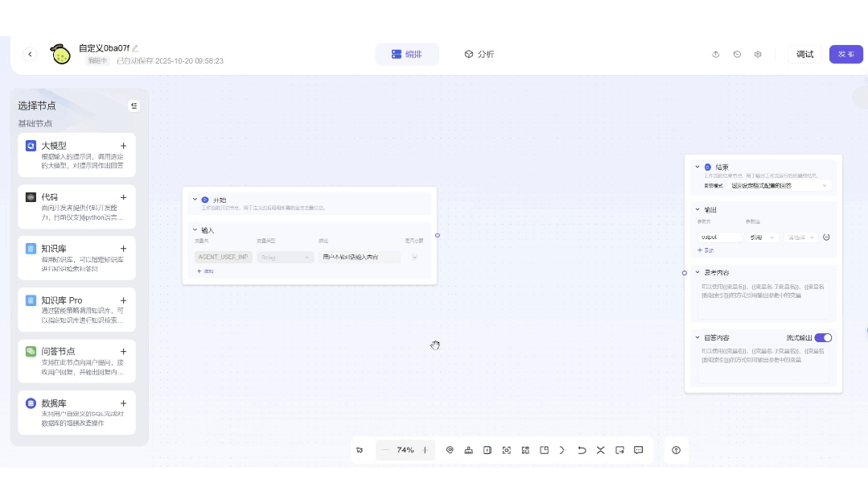The image size is (868, 504).
Task: Open the 回答模式 dropdown
Action: coord(779,185)
